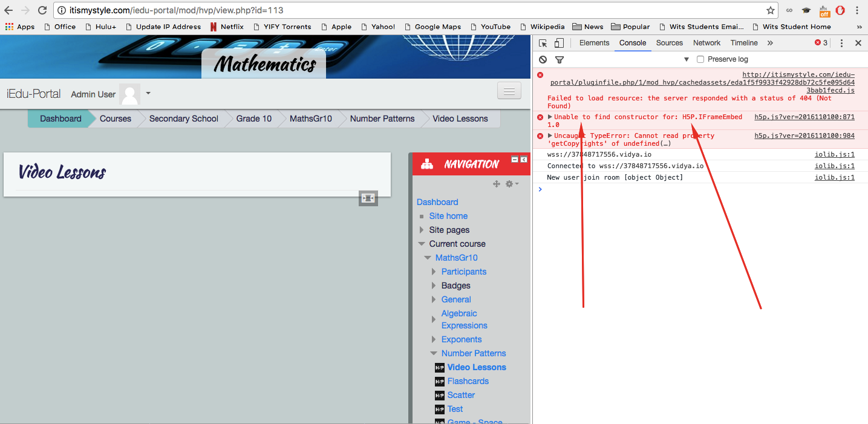Click the move icon in Navigation block
This screenshot has width=868, height=424.
coord(497,184)
